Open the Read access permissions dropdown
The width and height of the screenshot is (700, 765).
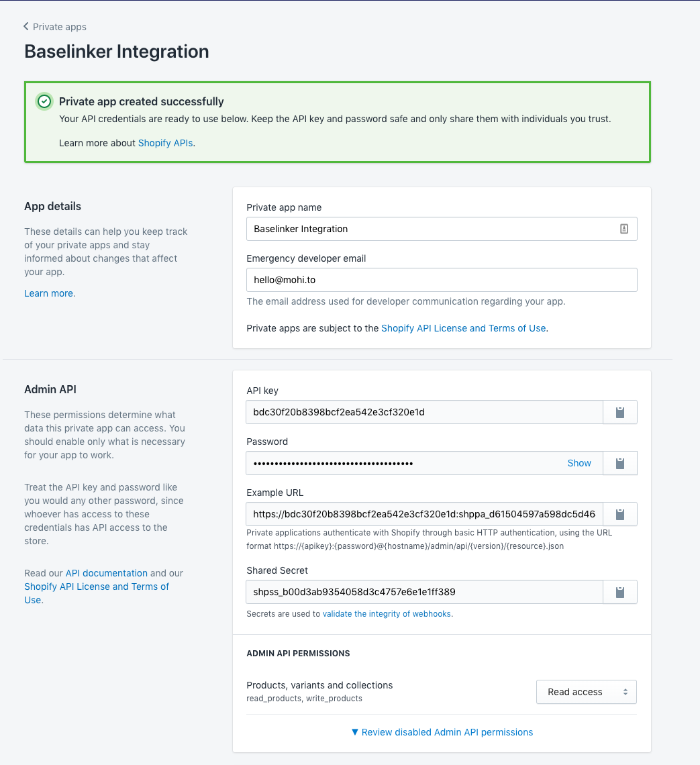pyautogui.click(x=586, y=692)
